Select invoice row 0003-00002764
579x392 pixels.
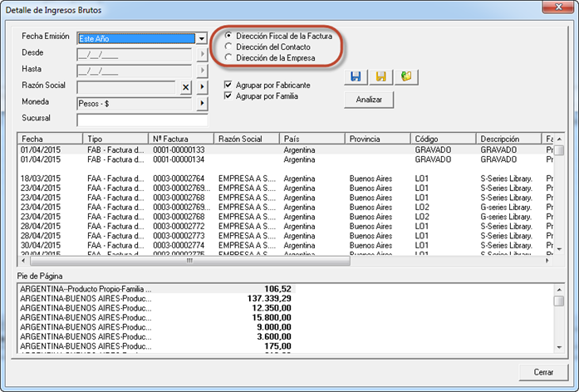click(x=286, y=179)
